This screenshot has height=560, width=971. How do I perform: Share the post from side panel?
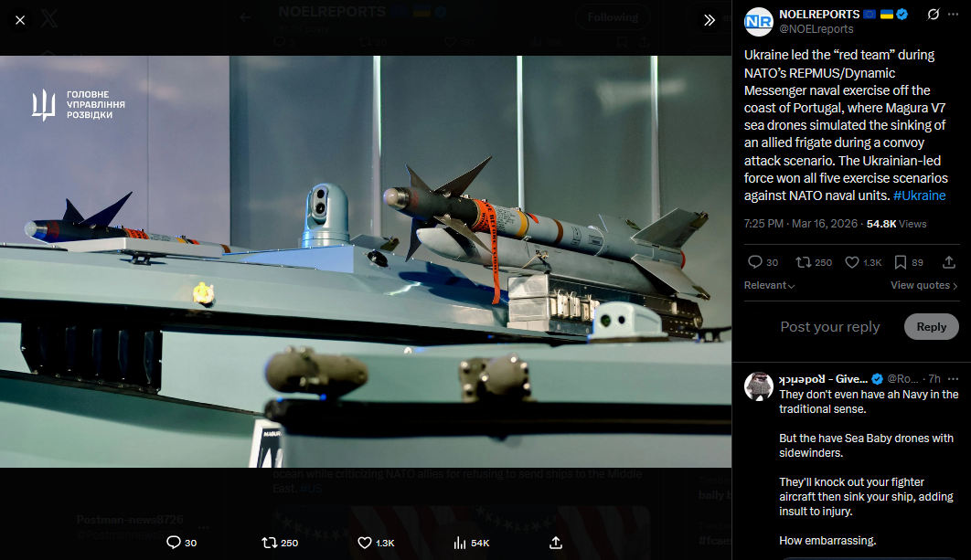[x=949, y=262]
